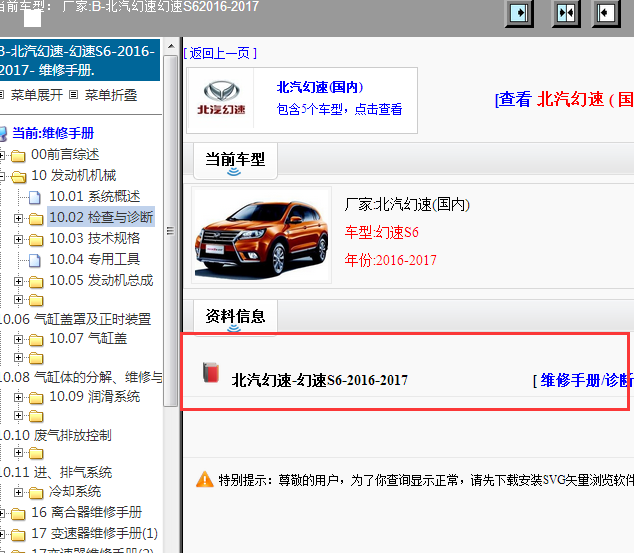The width and height of the screenshot is (634, 553).
Task: Click the orange 幻速S6 car photo
Action: click(261, 235)
